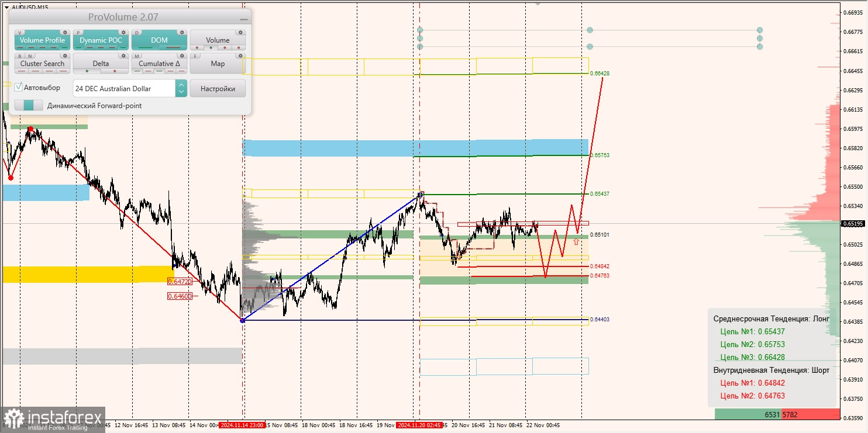Select the 0.66428 target level label
The height and width of the screenshot is (433, 868).
(600, 74)
